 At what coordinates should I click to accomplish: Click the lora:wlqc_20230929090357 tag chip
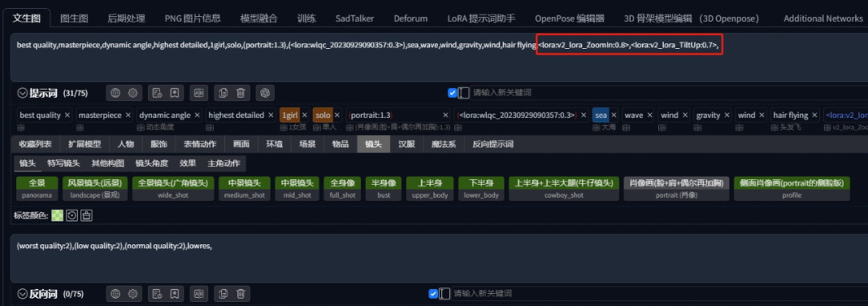pyautogui.click(x=518, y=116)
